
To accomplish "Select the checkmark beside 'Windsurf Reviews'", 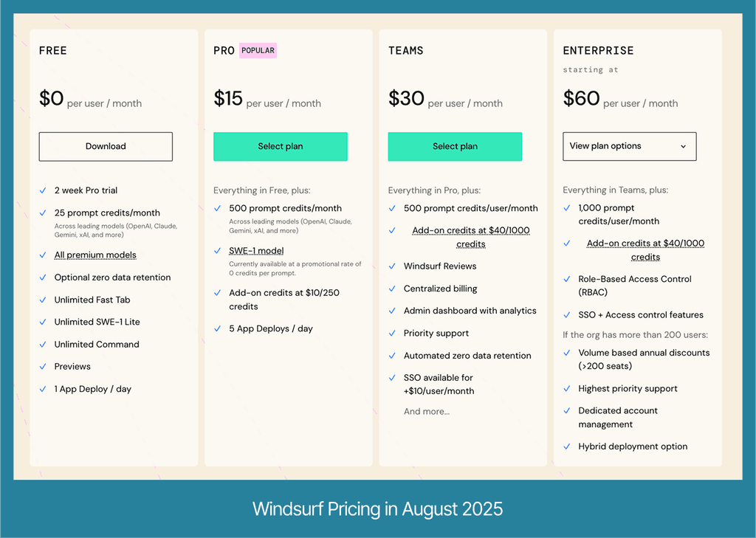I will coord(392,266).
